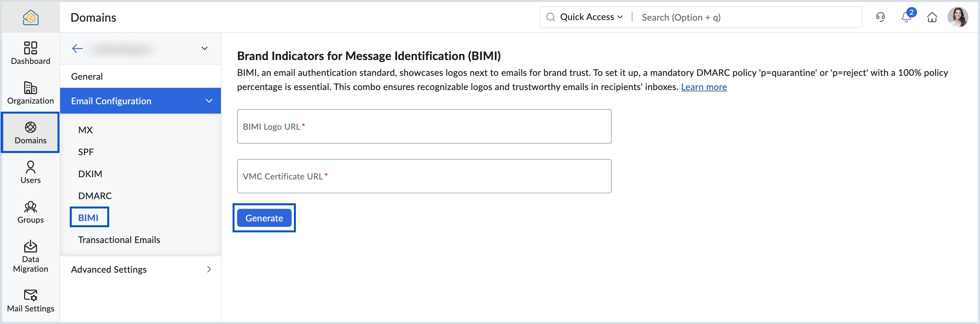Open the user profile avatar

point(958,17)
